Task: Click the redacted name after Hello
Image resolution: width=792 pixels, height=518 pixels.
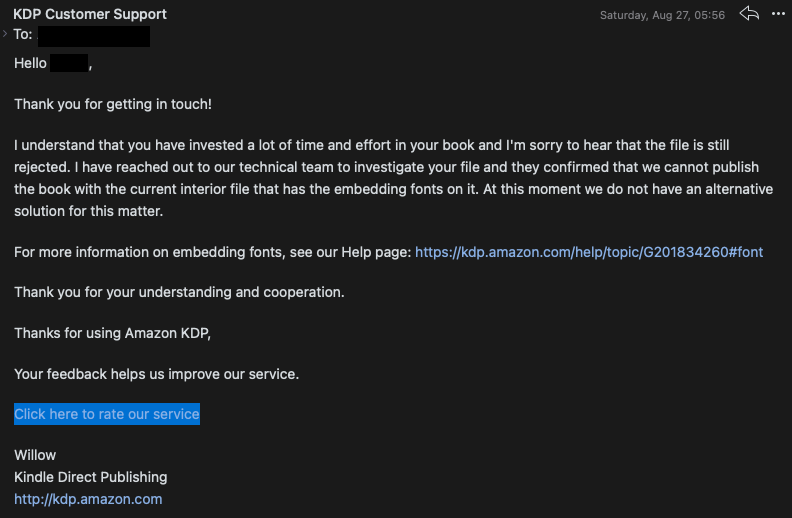Action: 69,64
